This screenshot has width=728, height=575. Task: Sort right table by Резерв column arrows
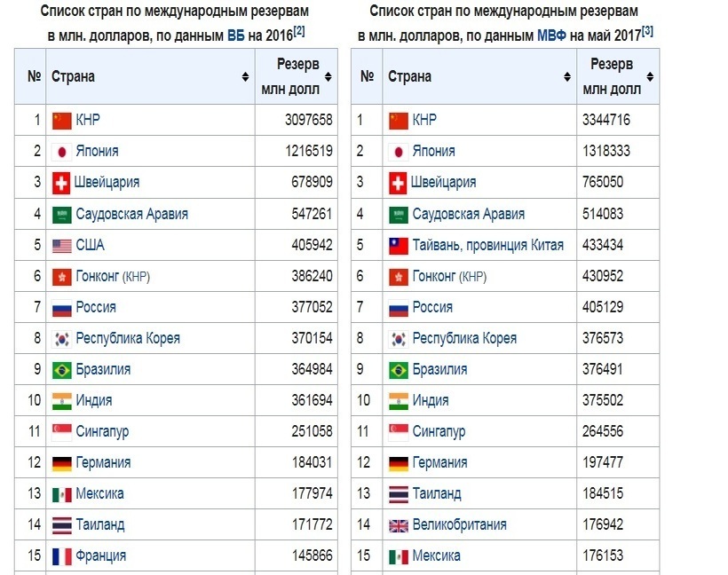(650, 77)
